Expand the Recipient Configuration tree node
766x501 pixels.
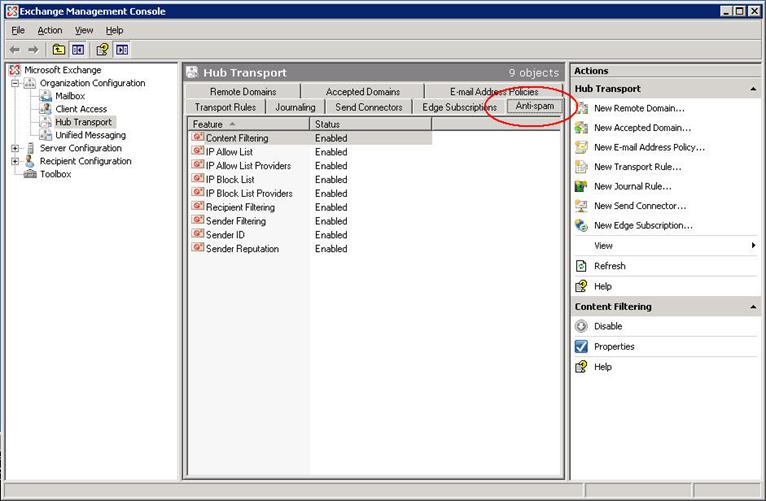pyautogui.click(x=16, y=162)
